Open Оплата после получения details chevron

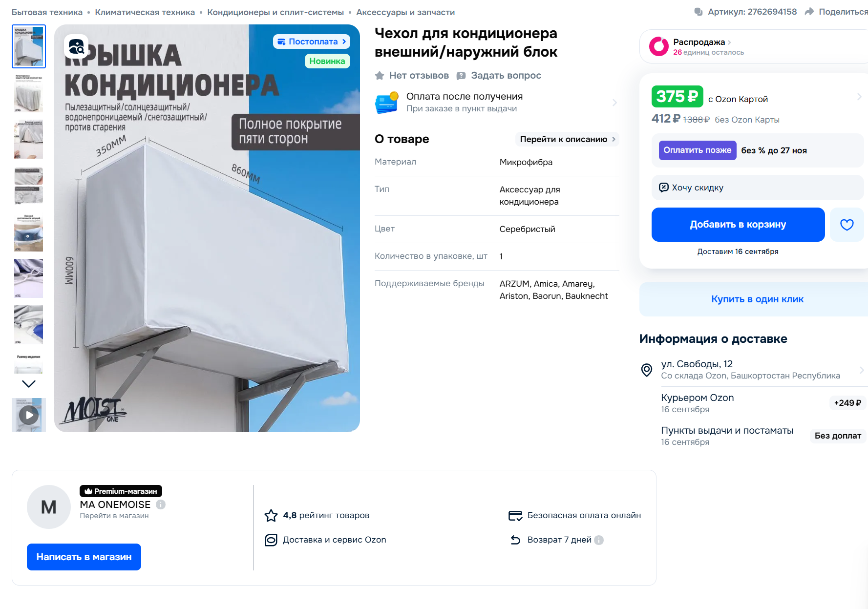614,103
